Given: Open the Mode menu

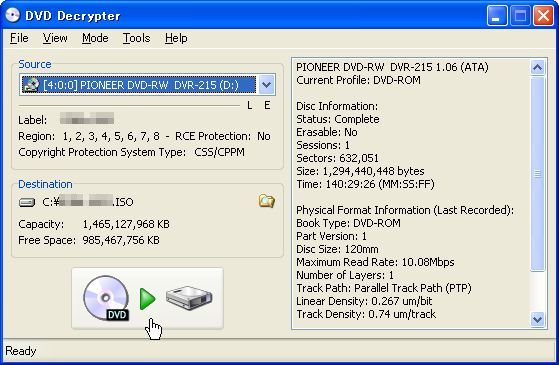Looking at the screenshot, I should (x=95, y=38).
